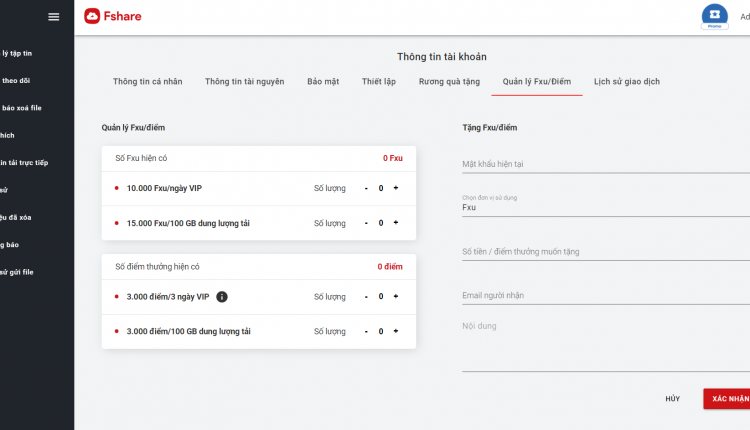
Task: Decrease quantity for 10.000 Fxu/ngày VIP
Action: (366, 188)
